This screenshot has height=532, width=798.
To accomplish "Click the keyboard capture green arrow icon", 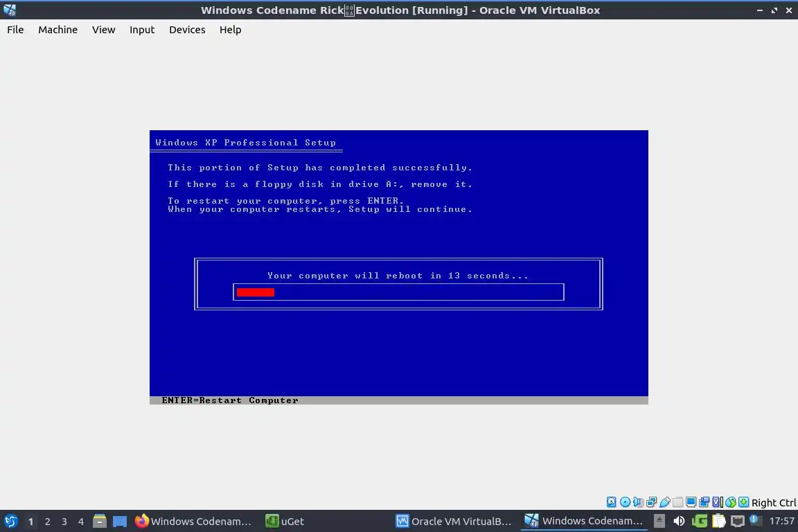I will tap(743, 502).
